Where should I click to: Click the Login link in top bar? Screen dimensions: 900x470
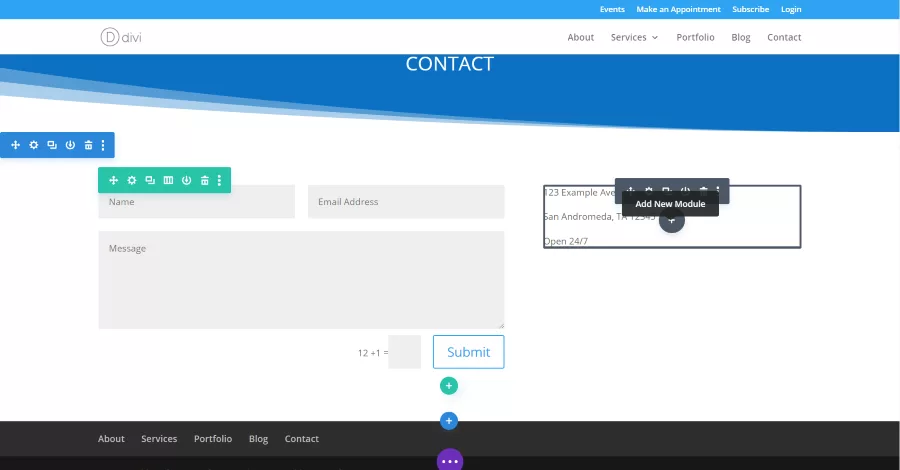[x=791, y=9]
